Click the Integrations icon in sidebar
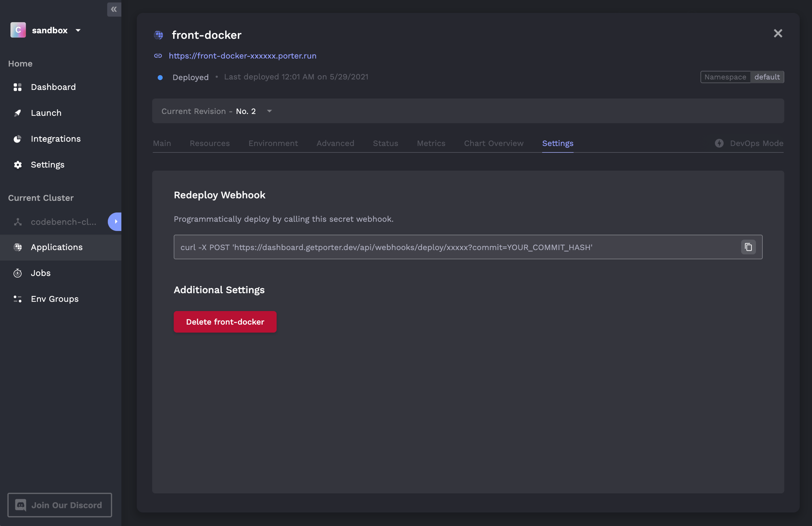The height and width of the screenshot is (526, 812). point(17,139)
